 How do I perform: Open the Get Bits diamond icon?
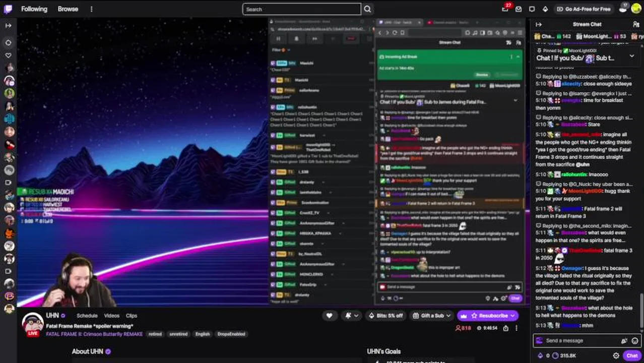click(545, 9)
